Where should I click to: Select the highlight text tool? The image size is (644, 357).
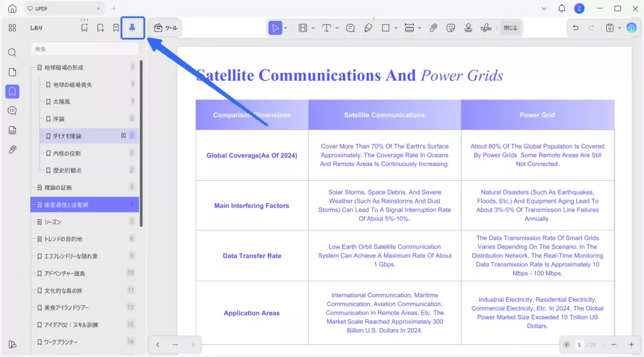click(x=303, y=28)
